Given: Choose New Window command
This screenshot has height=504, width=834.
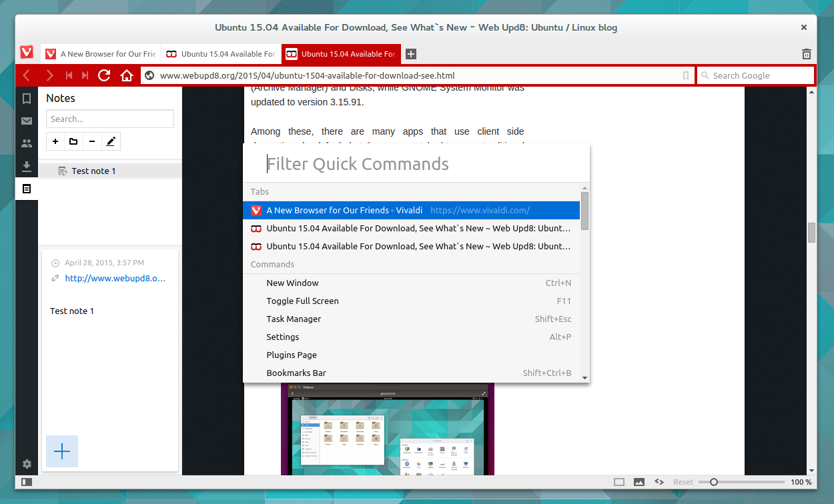Looking at the screenshot, I should [x=412, y=283].
